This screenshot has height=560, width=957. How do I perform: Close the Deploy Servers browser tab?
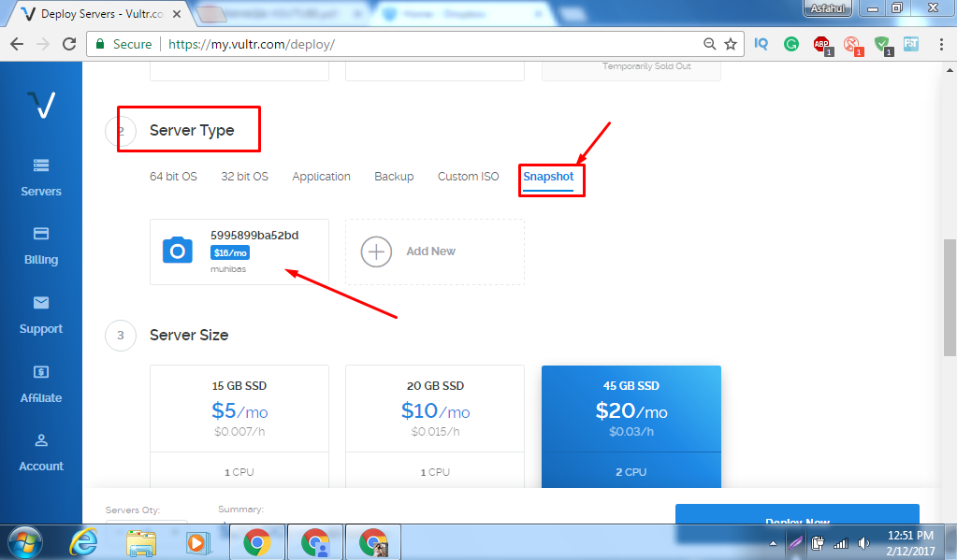177,14
